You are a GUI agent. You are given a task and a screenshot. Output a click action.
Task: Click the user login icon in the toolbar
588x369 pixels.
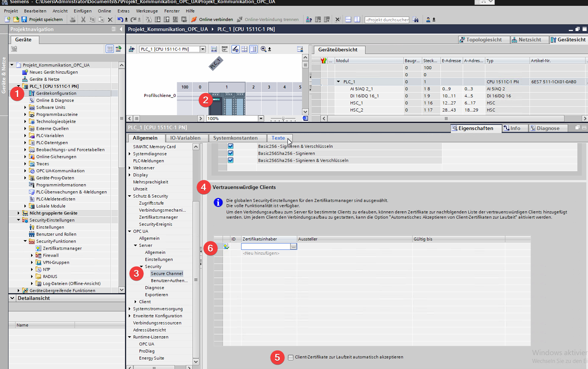point(428,19)
